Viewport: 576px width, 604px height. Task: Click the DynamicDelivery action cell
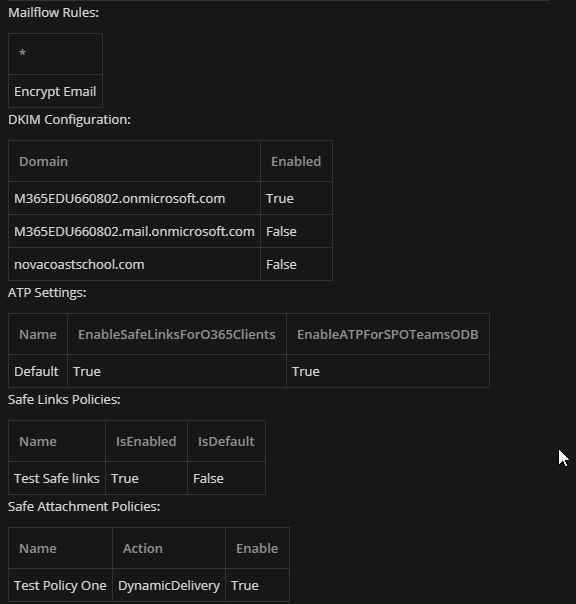pos(169,586)
